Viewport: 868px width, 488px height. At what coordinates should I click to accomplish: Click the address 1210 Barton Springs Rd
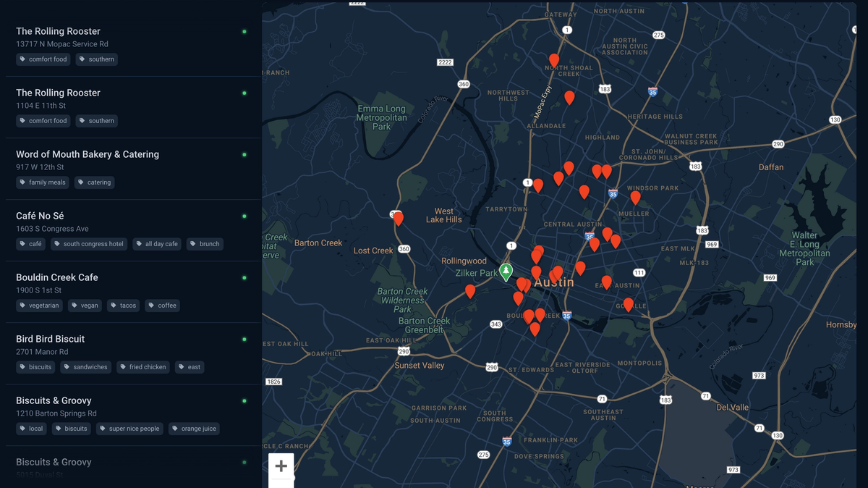click(56, 413)
